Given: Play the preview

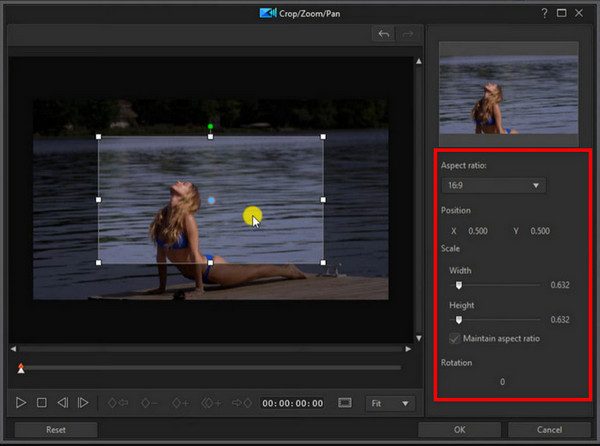Looking at the screenshot, I should [x=21, y=403].
